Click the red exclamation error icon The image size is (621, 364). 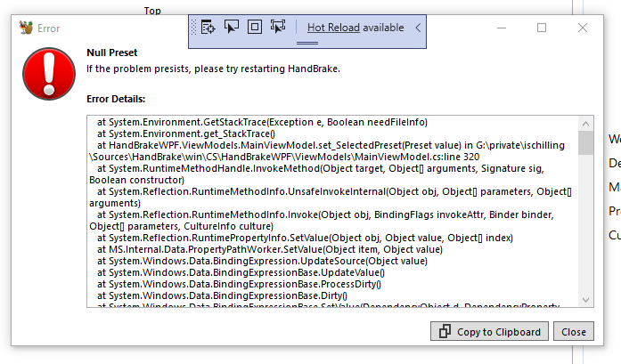(49, 74)
